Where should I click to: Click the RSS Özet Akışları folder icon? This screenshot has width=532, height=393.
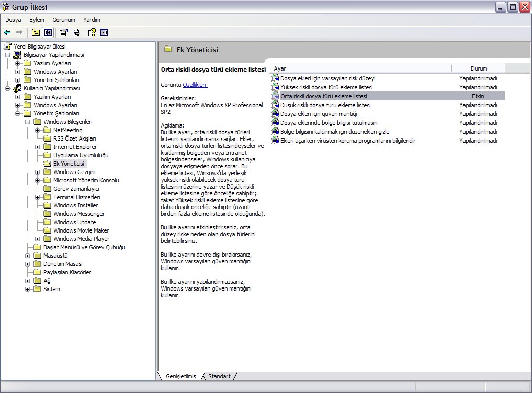pos(48,138)
